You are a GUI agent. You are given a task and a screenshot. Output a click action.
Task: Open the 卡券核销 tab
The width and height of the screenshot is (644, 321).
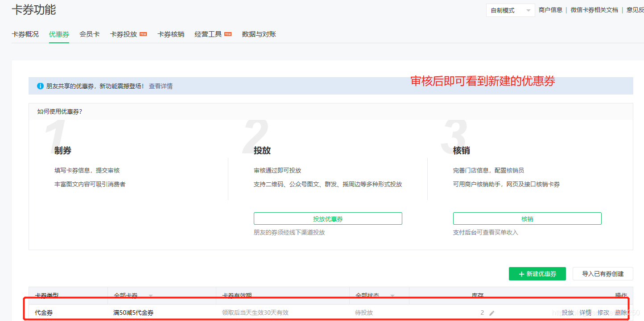tap(171, 34)
